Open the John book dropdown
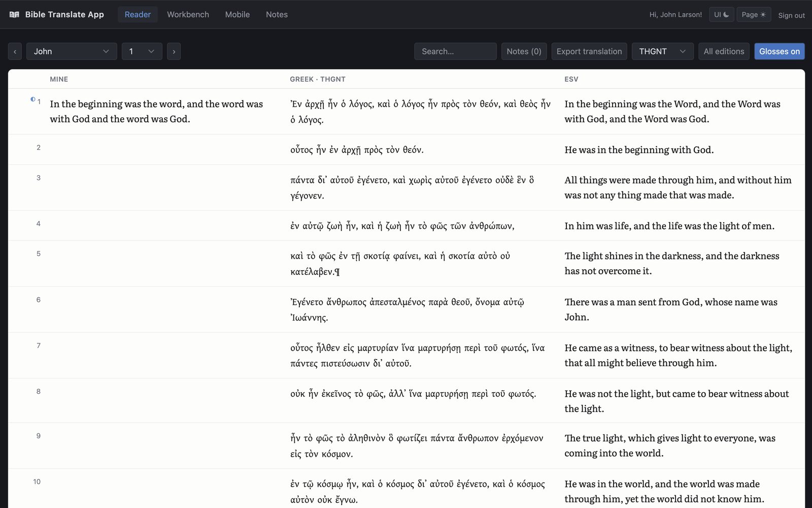Screen dimensions: 812x508 pos(72,51)
